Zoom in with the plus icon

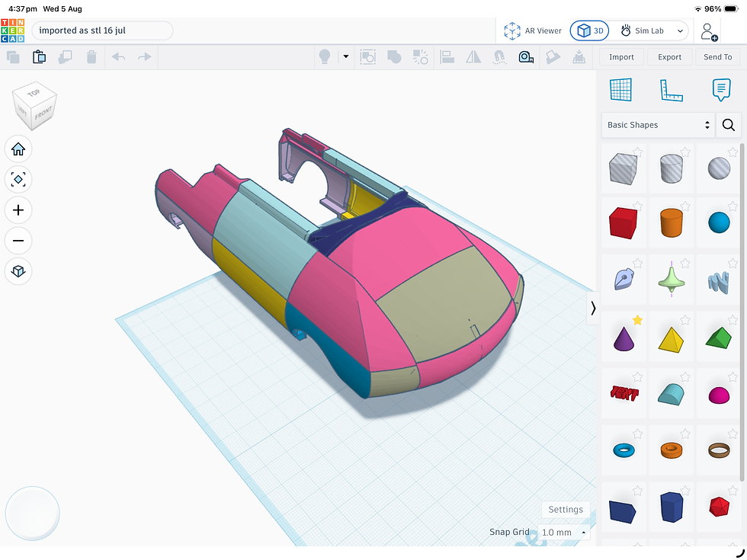point(18,210)
